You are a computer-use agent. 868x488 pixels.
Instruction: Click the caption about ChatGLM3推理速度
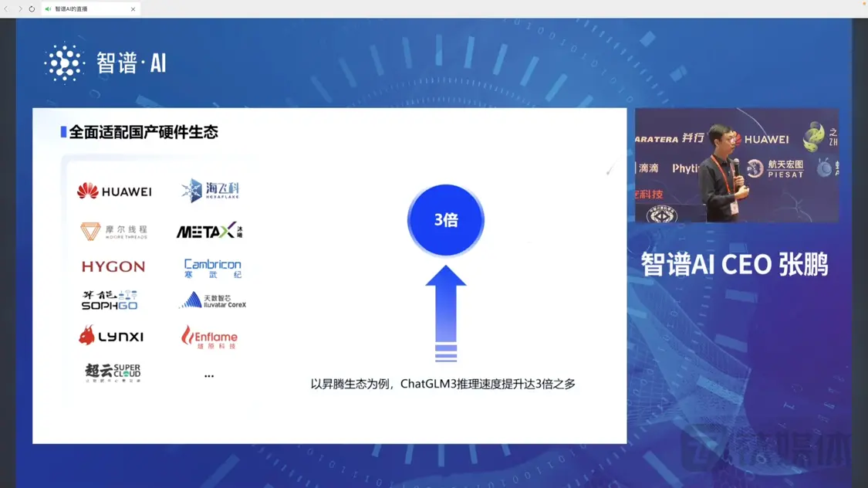click(x=443, y=384)
